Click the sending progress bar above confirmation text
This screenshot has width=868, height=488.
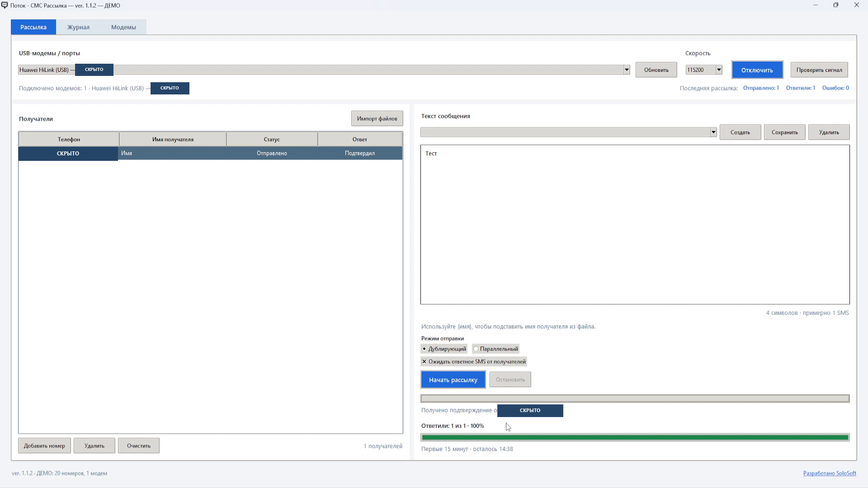(635, 398)
